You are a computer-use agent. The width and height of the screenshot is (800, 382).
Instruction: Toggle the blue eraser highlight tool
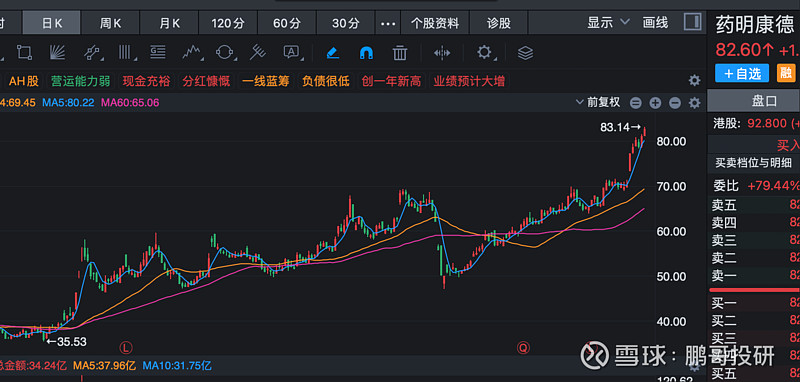333,53
